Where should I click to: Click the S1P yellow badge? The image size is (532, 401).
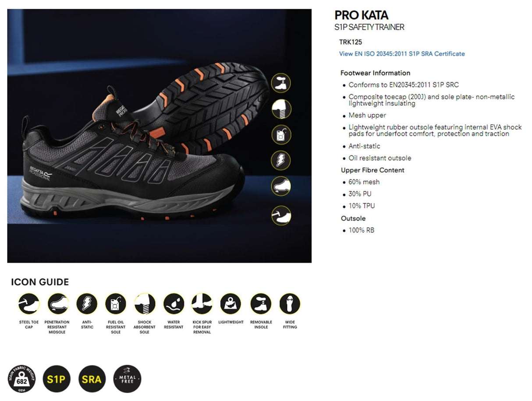point(57,379)
